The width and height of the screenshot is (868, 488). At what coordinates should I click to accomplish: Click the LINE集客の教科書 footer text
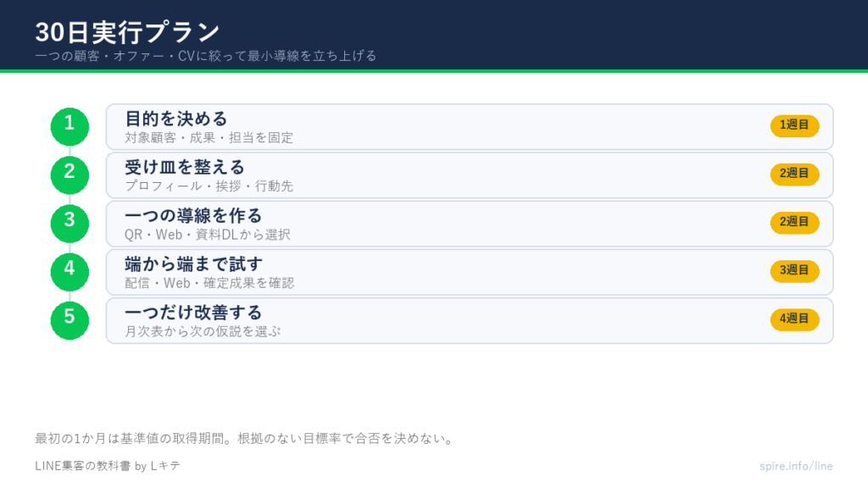pyautogui.click(x=108, y=466)
